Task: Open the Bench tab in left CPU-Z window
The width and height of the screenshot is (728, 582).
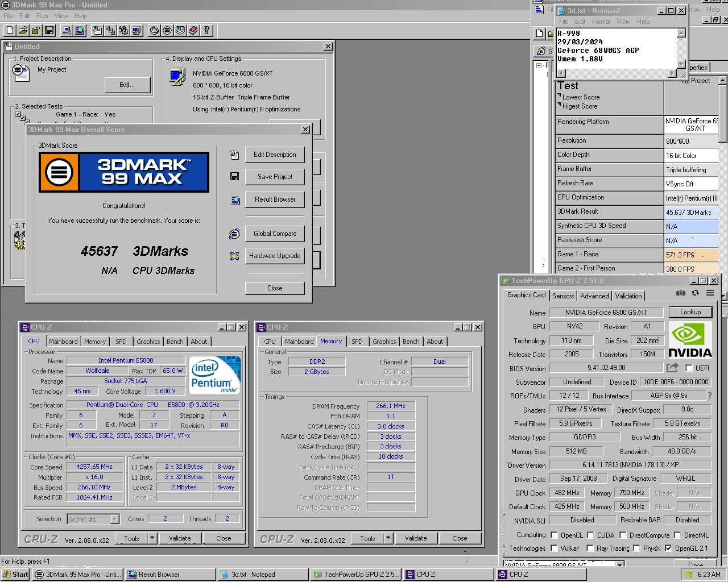Action: [175, 342]
